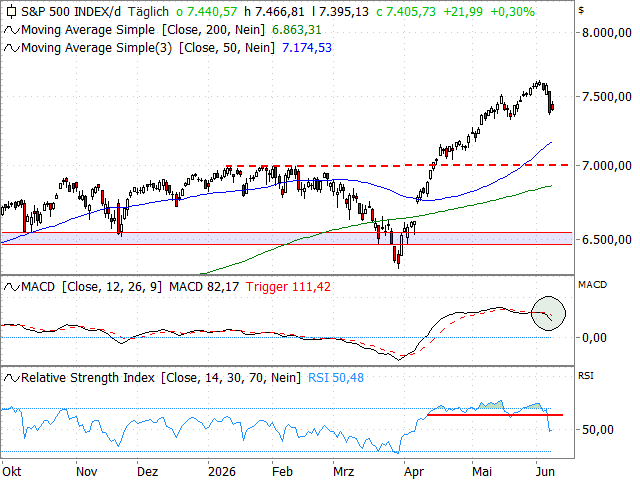640x480 pixels.
Task: Click the red dashed 7.000 resistance line
Action: tap(398, 165)
